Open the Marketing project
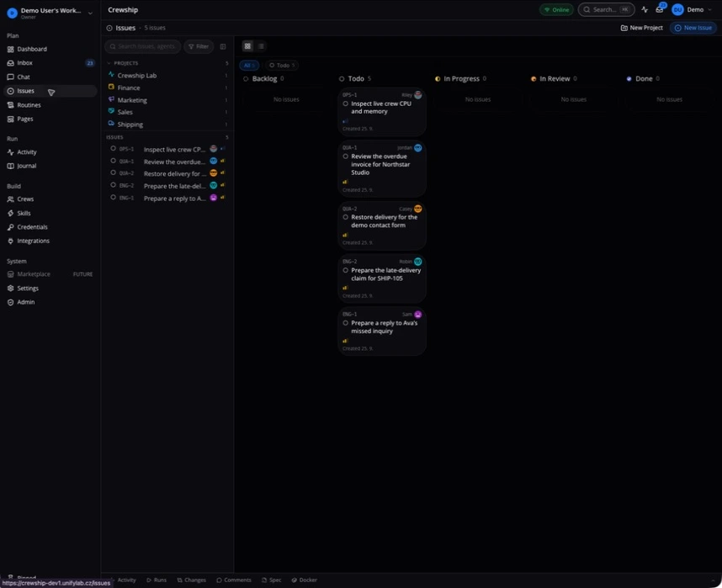 coord(168,100)
